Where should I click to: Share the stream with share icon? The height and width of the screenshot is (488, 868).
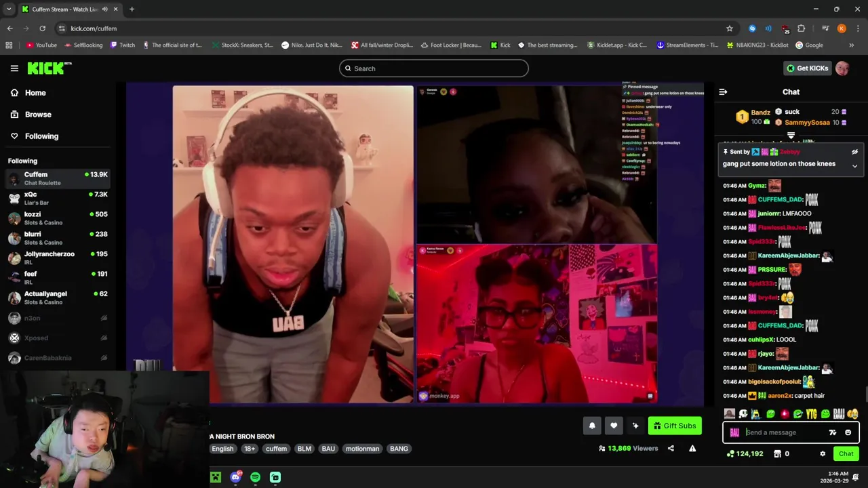pyautogui.click(x=671, y=449)
